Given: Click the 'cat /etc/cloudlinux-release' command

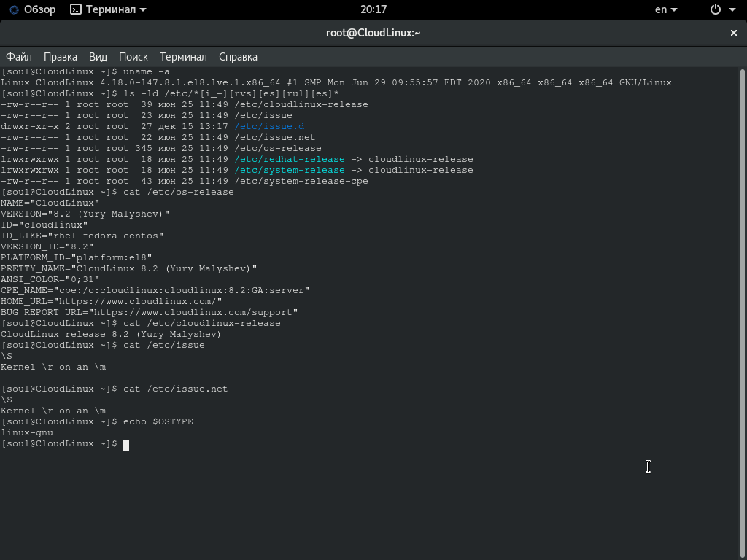Looking at the screenshot, I should (x=202, y=323).
